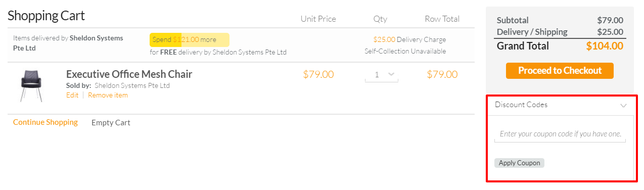The image size is (644, 190).
Task: Open Executive Office Mesh Chair title
Action: (x=129, y=74)
